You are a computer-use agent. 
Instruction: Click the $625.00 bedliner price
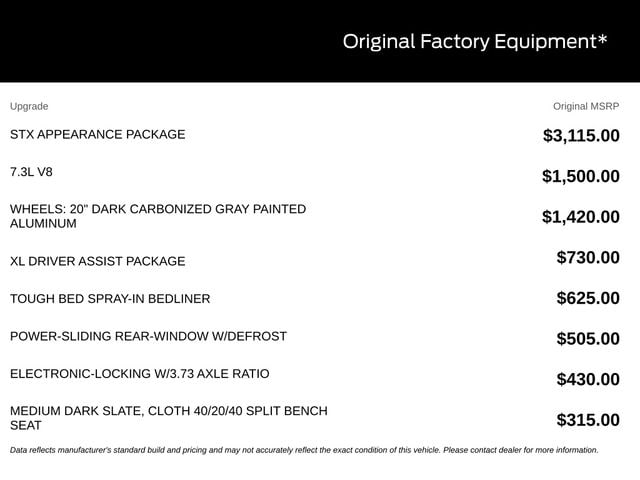point(588,298)
